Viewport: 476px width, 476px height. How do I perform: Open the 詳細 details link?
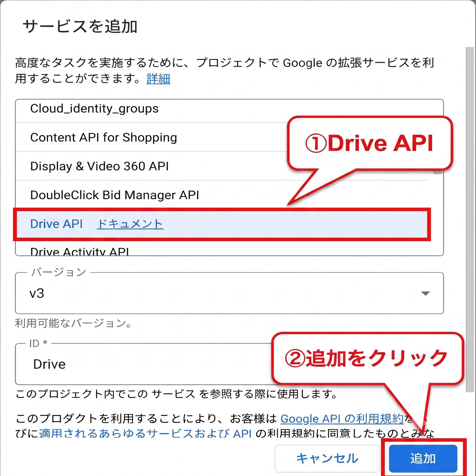(x=158, y=79)
